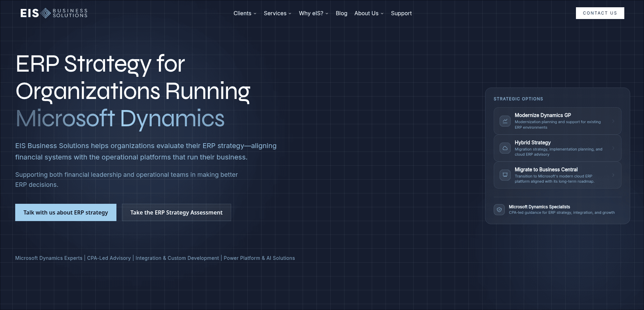Image resolution: width=644 pixels, height=310 pixels.
Task: Click Talk with us about ERP strategy
Action: coord(66,212)
